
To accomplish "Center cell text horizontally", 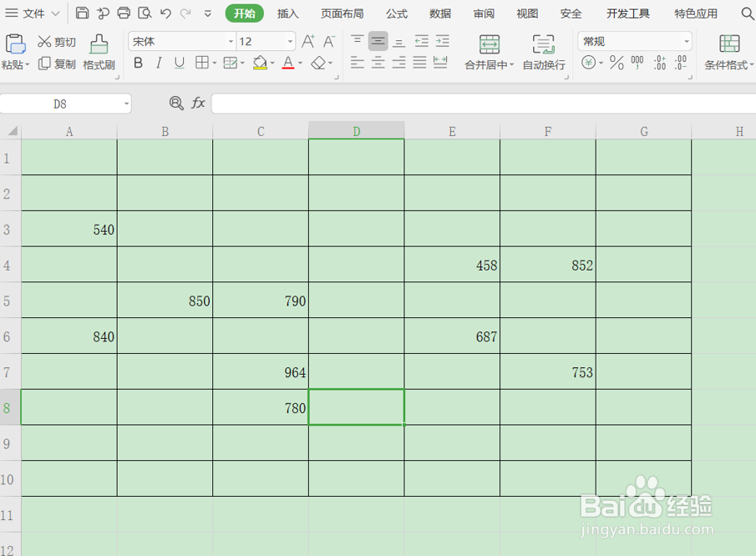I will (x=378, y=62).
